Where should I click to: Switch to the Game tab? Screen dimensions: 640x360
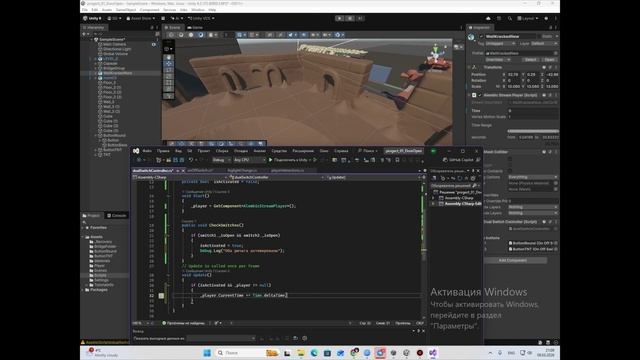195,27
